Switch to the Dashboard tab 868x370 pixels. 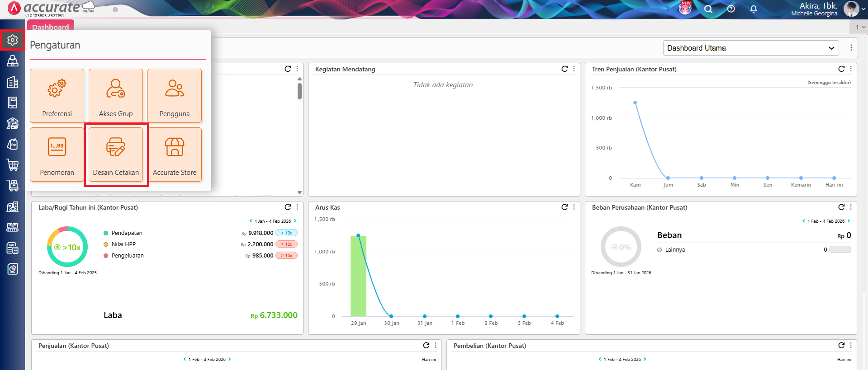50,27
